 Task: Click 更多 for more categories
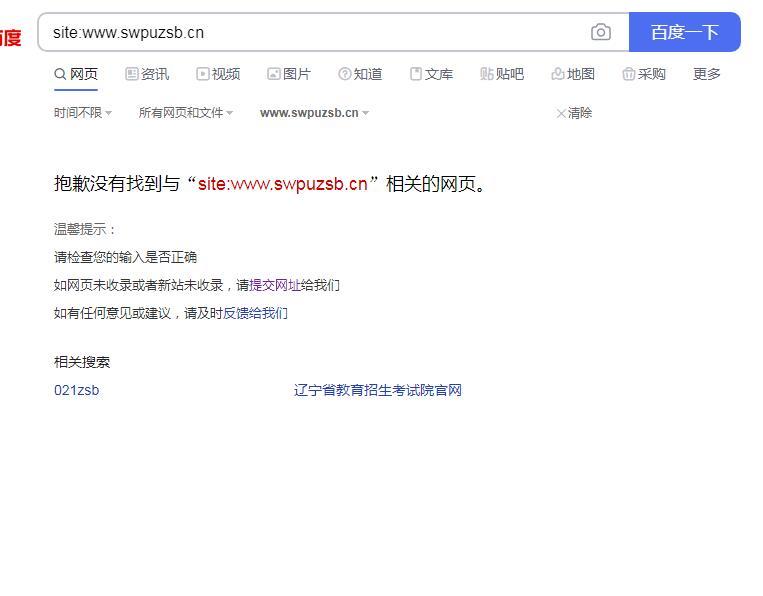tap(707, 74)
